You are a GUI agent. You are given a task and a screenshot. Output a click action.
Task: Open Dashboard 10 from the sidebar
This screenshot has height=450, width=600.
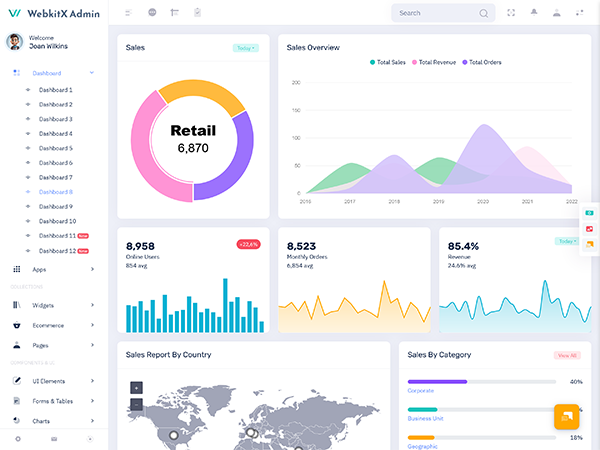(57, 221)
